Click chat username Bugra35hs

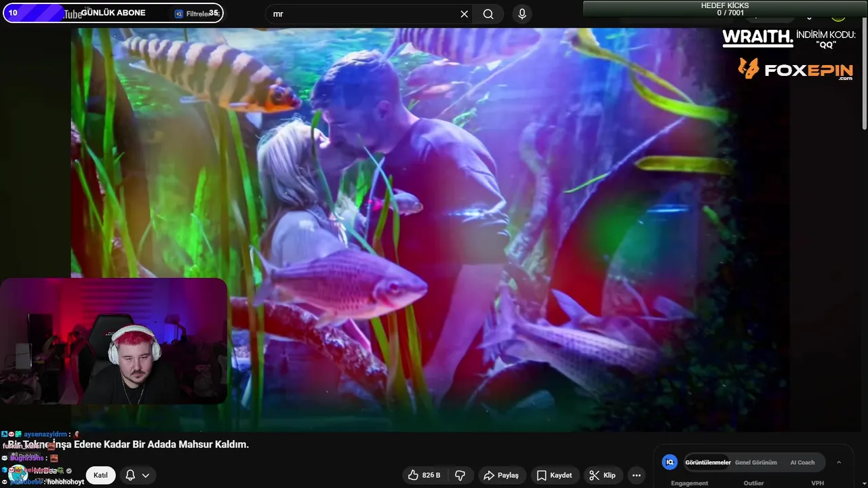(27, 458)
